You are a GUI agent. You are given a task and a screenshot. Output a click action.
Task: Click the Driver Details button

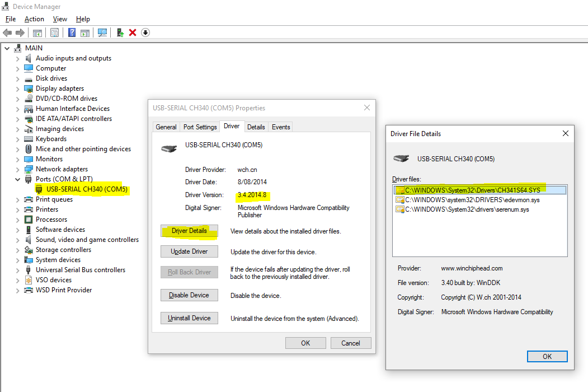click(x=189, y=231)
